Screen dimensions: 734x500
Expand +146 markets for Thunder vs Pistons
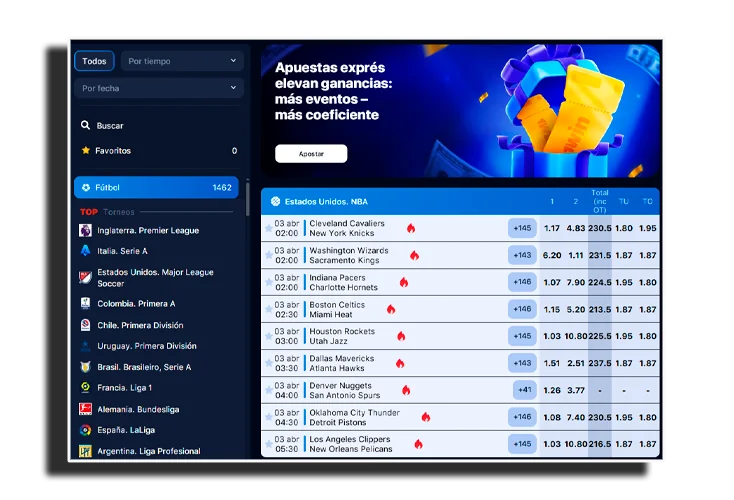(522, 417)
